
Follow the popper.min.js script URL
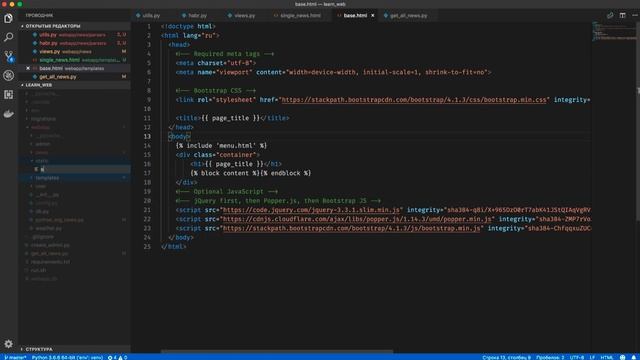(x=358, y=219)
